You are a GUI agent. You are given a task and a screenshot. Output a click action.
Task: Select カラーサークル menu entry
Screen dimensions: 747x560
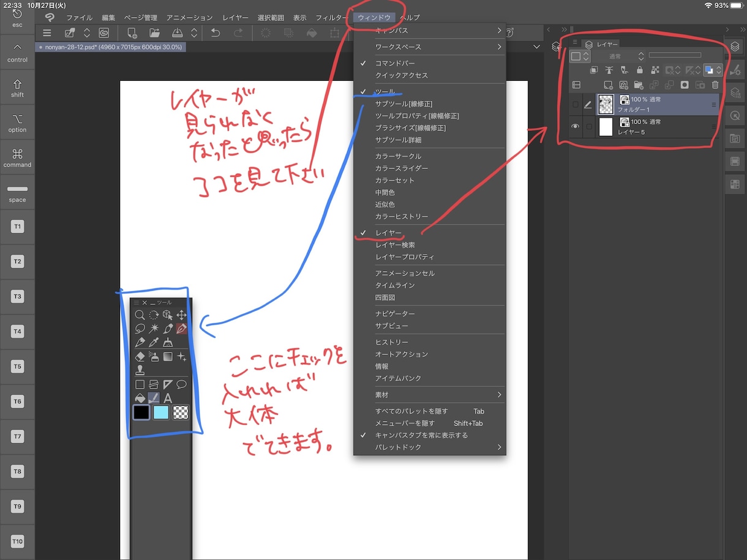[398, 157]
